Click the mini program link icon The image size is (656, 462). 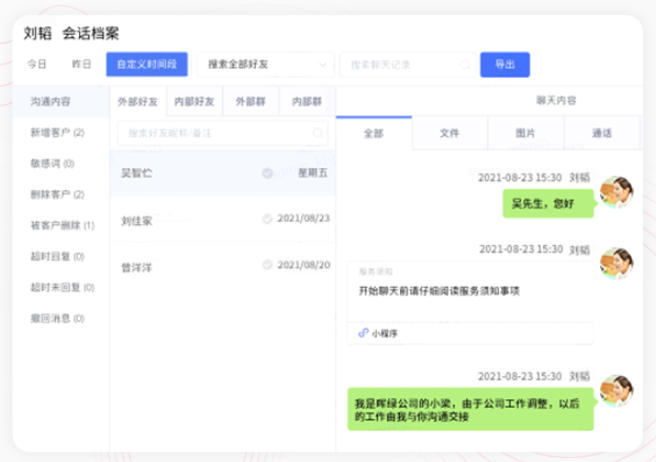pos(363,334)
